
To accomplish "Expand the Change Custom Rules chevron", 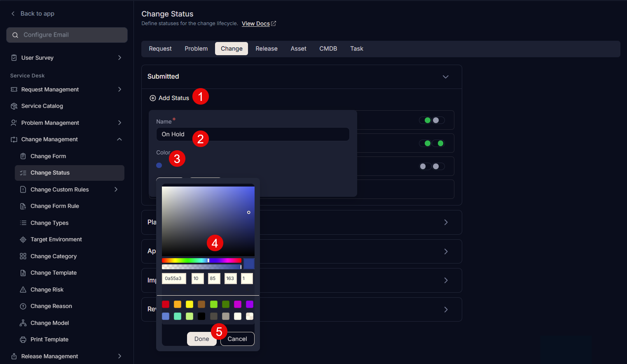I will 116,189.
